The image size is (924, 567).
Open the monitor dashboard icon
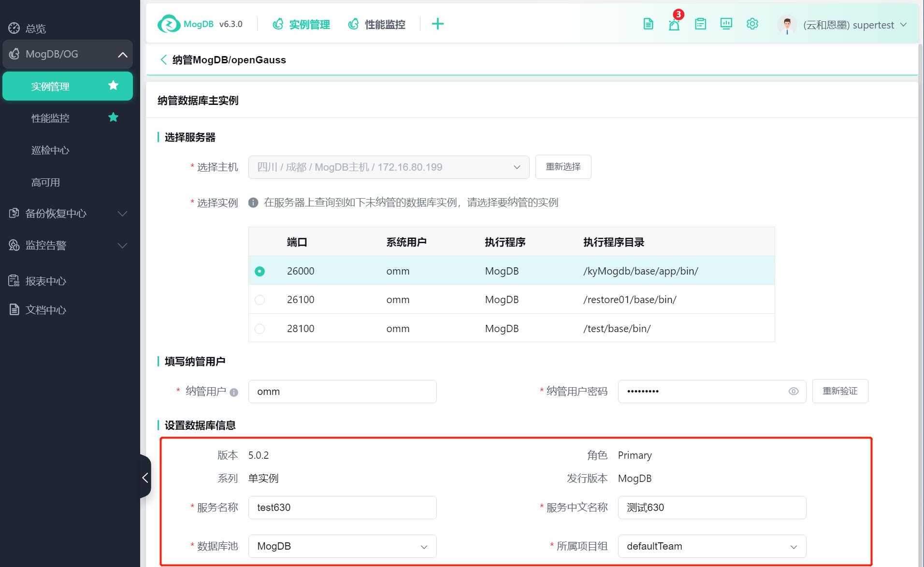[x=726, y=24]
